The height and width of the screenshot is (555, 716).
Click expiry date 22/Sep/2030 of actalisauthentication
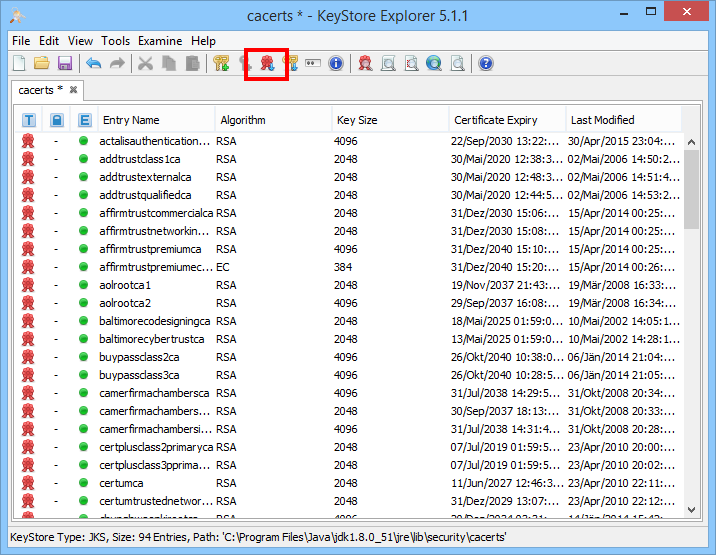click(x=505, y=141)
